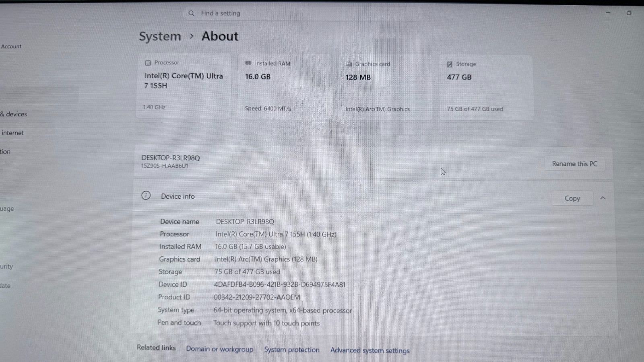The width and height of the screenshot is (644, 362).
Task: Click the Storage drive icon
Action: pos(449,64)
